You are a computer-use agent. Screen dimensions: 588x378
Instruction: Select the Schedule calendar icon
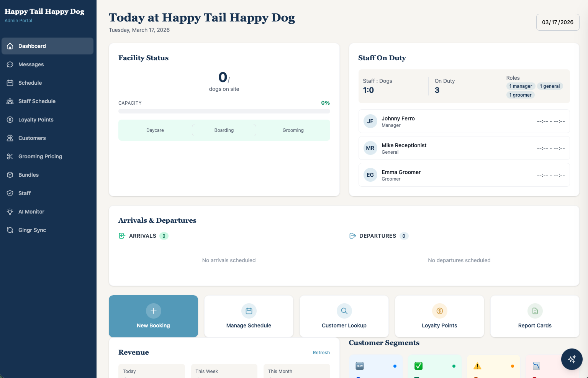tap(10, 83)
